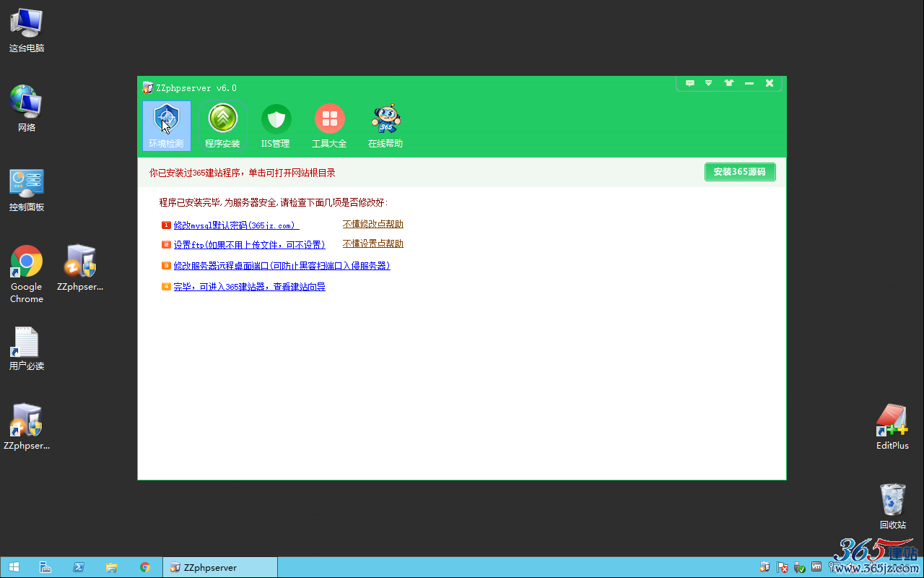
Task: Click the Action Center flag tray icon
Action: coord(783,567)
